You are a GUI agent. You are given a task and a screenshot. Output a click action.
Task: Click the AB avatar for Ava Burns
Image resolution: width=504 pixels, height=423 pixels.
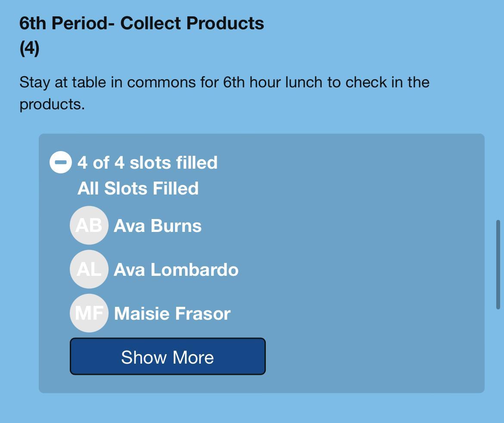coord(89,225)
